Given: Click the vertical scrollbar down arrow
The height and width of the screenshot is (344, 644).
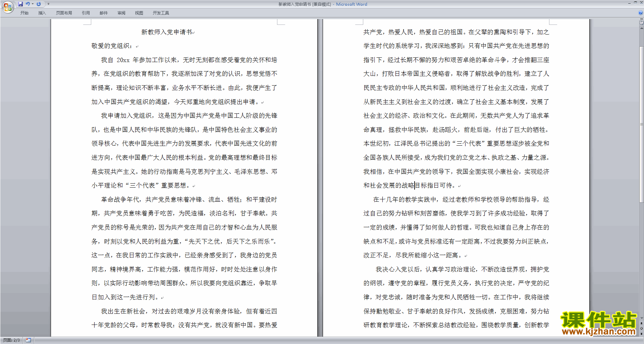Looking at the screenshot, I should (x=642, y=318).
